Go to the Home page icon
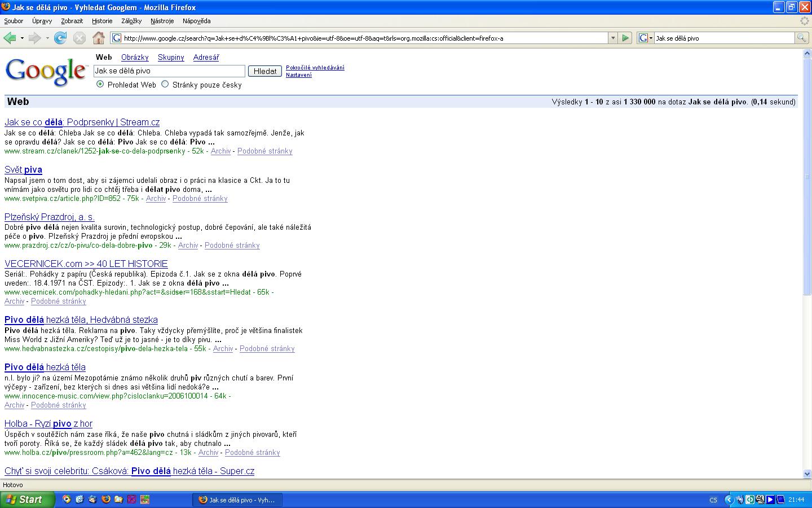The width and height of the screenshot is (812, 508). coord(99,38)
